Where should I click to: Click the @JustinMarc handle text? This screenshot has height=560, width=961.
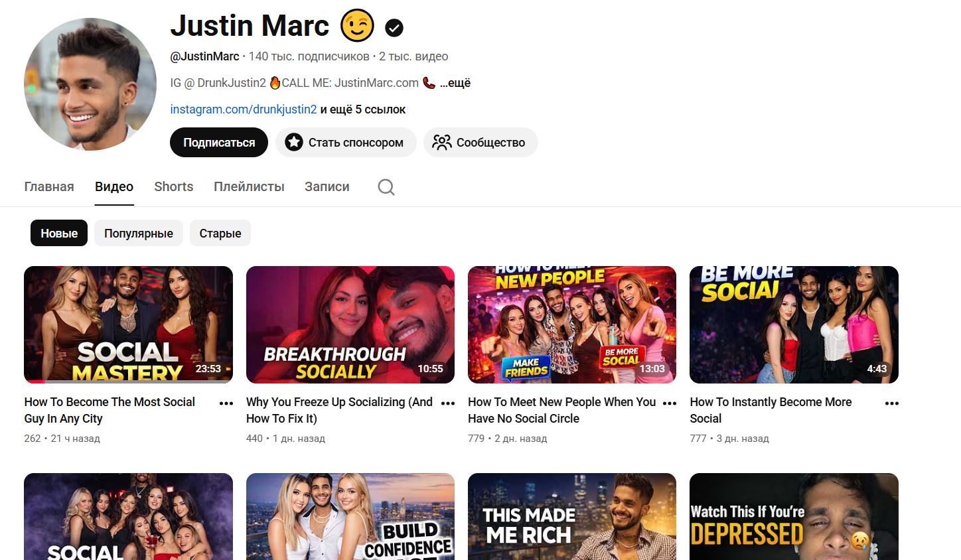tap(204, 56)
